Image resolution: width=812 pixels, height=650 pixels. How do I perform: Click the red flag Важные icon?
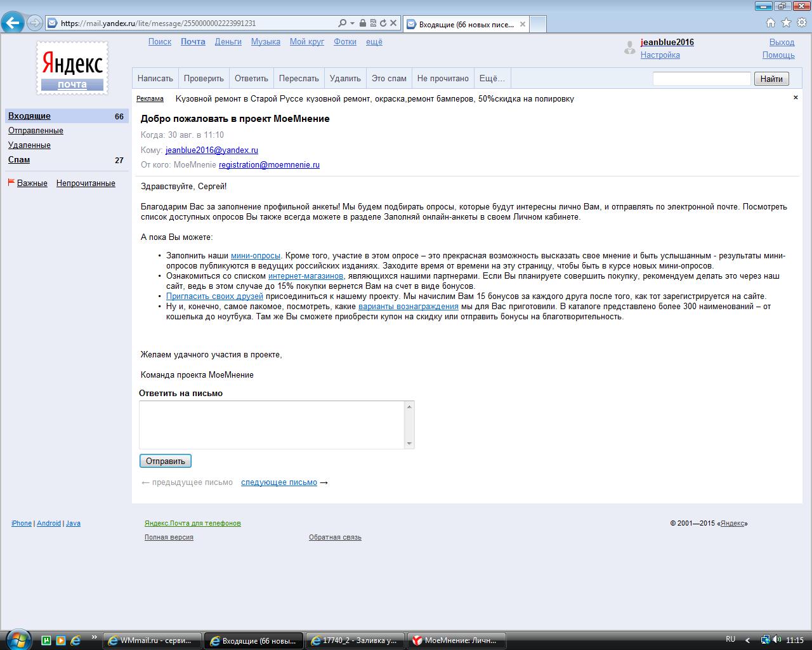pos(11,183)
